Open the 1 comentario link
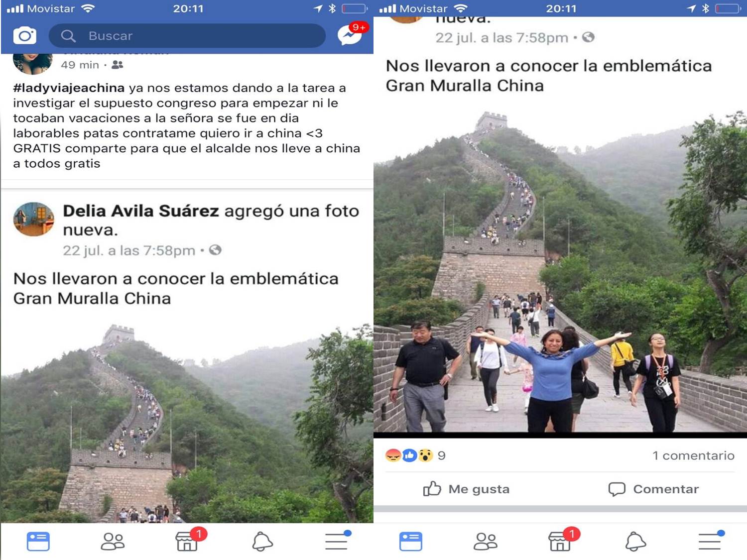Viewport: 747px width, 560px height. point(693,455)
